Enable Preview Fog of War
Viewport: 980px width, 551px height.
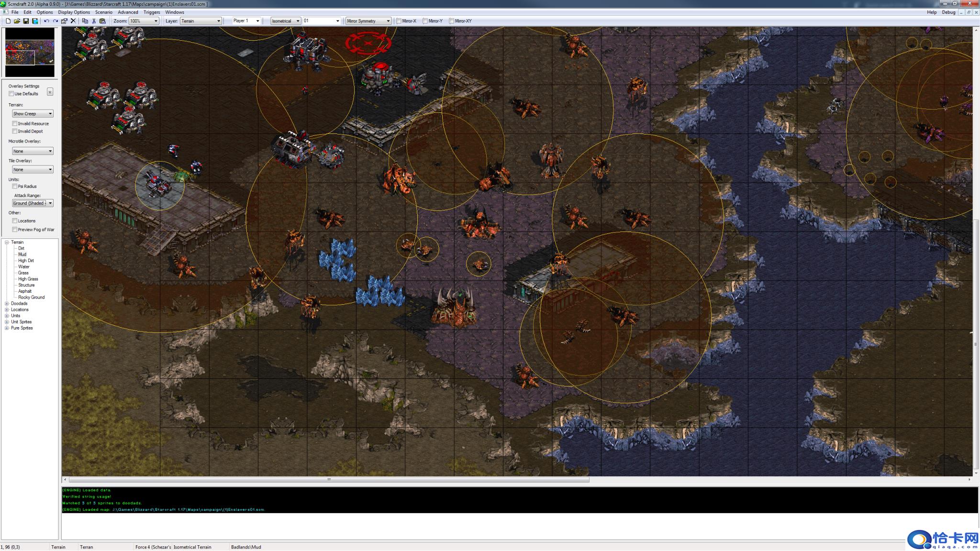click(x=15, y=230)
